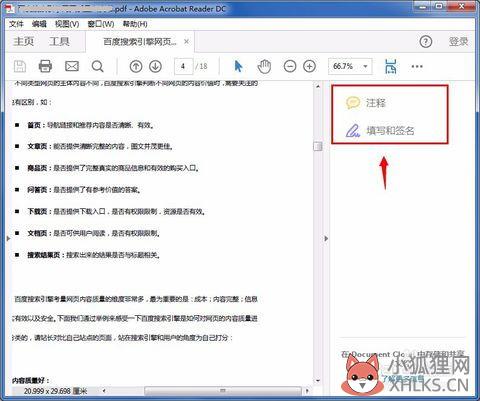Image resolution: width=480 pixels, height=401 pixels.
Task: Show more tools ellipsis icon
Action: click(x=417, y=66)
